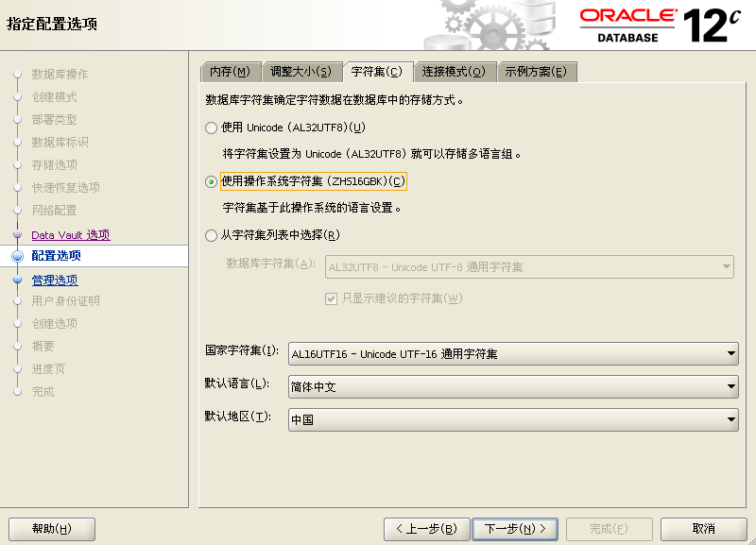The image size is (756, 545).
Task: Click the 数据库标识 step in sidebar
Action: coord(60,142)
